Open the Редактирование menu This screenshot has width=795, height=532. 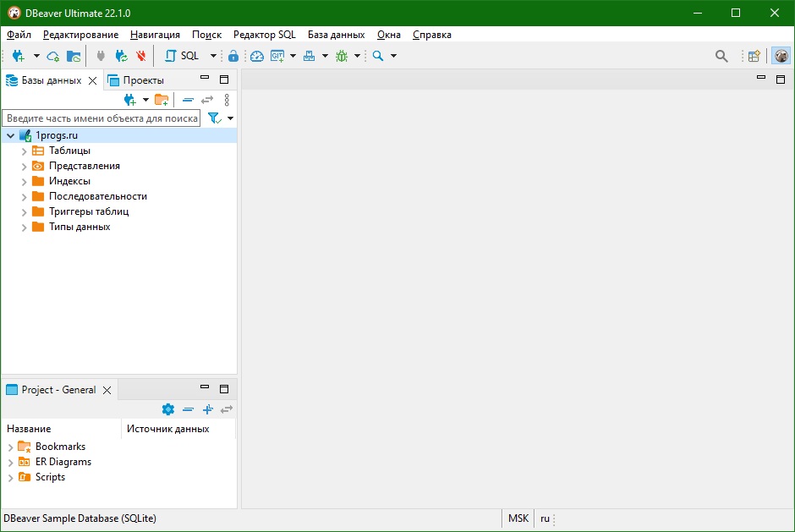click(80, 35)
